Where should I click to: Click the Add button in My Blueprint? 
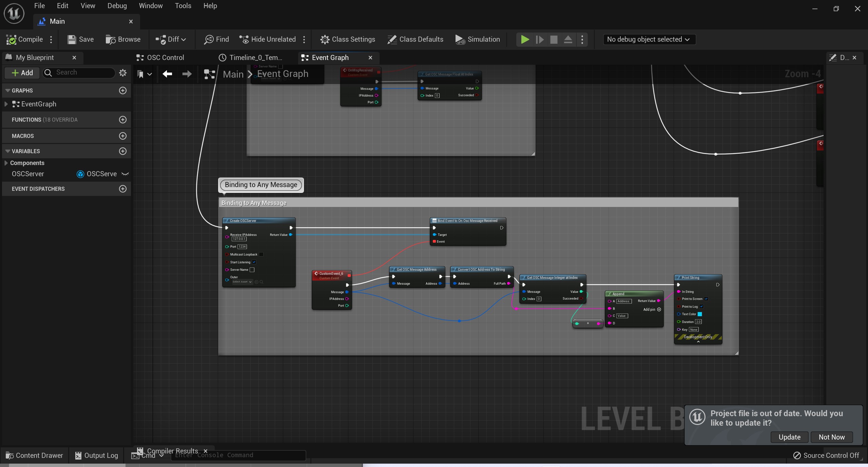pos(22,73)
